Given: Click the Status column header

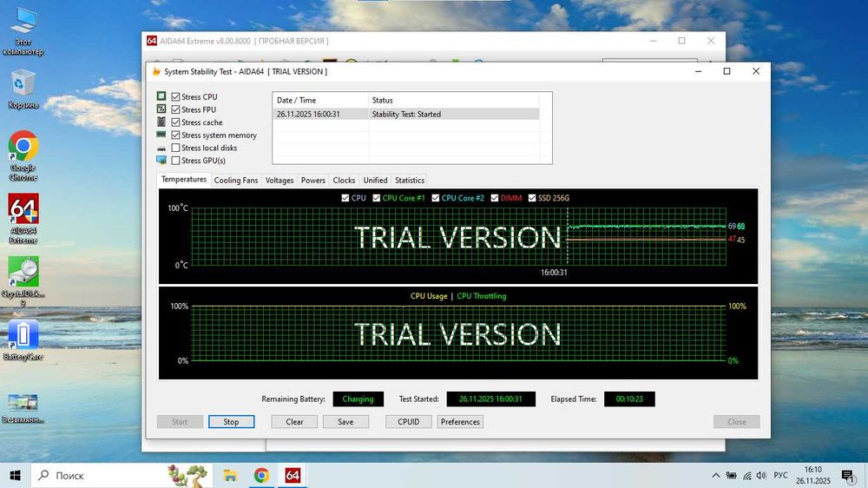Looking at the screenshot, I should click(x=454, y=100).
